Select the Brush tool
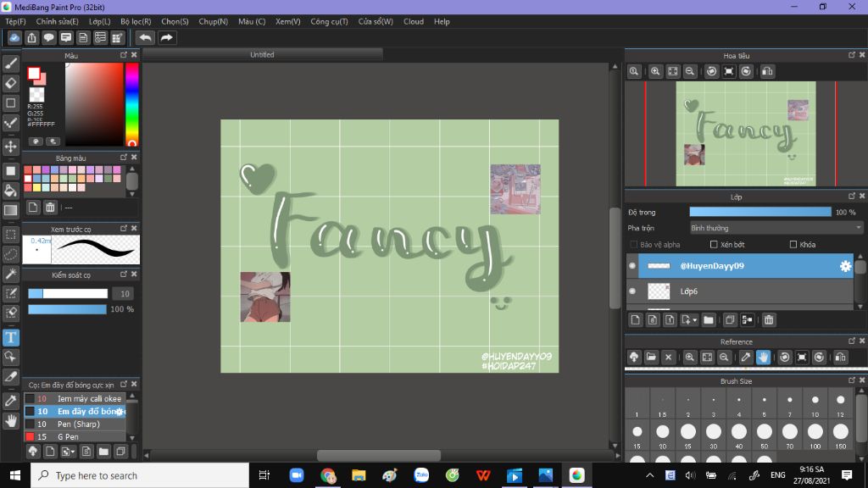The height and width of the screenshot is (488, 868). (x=10, y=64)
